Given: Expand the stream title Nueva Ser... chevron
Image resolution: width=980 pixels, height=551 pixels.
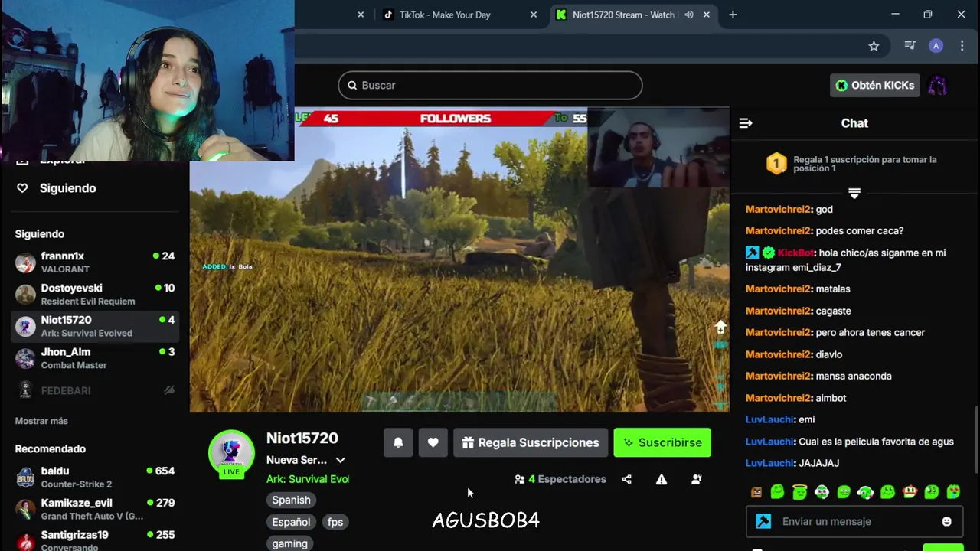Looking at the screenshot, I should [341, 460].
